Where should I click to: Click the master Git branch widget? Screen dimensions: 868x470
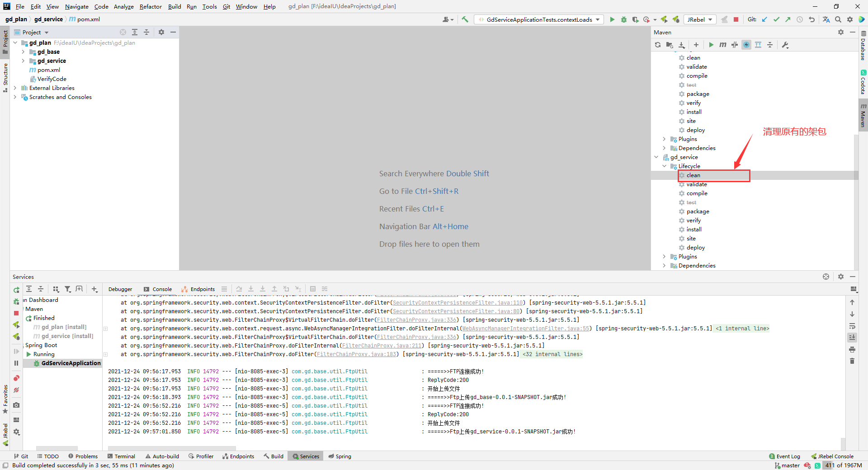click(x=787, y=465)
